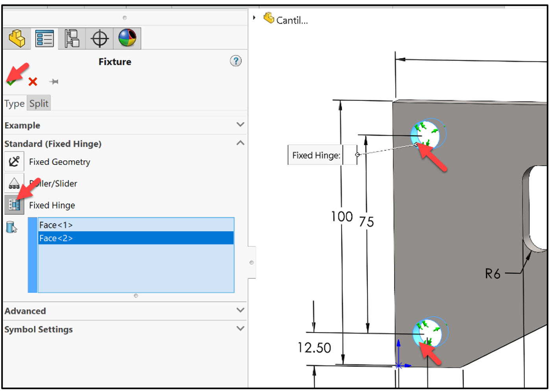Cancel the fixture with the red X
The height and width of the screenshot is (392, 550).
pos(33,81)
